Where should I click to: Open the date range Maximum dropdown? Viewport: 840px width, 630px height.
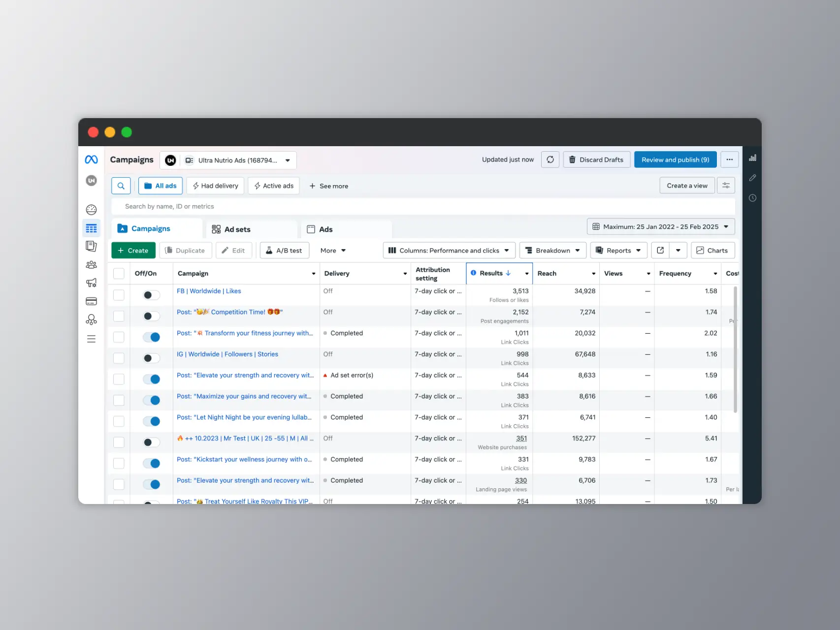[x=661, y=227]
